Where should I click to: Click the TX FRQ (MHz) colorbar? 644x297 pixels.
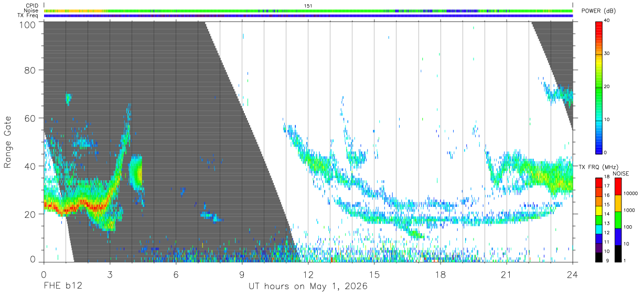599,220
